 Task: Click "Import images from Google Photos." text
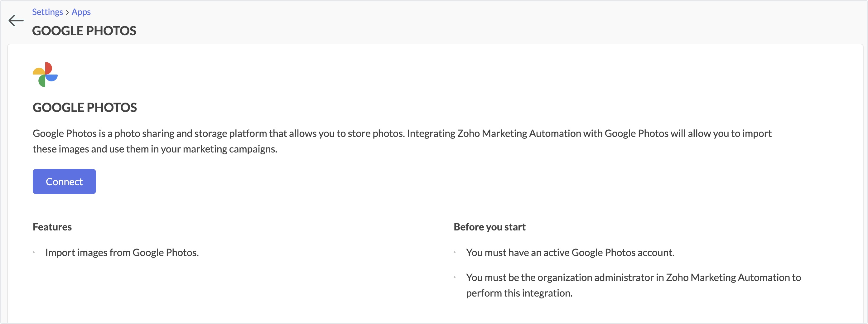122,253
